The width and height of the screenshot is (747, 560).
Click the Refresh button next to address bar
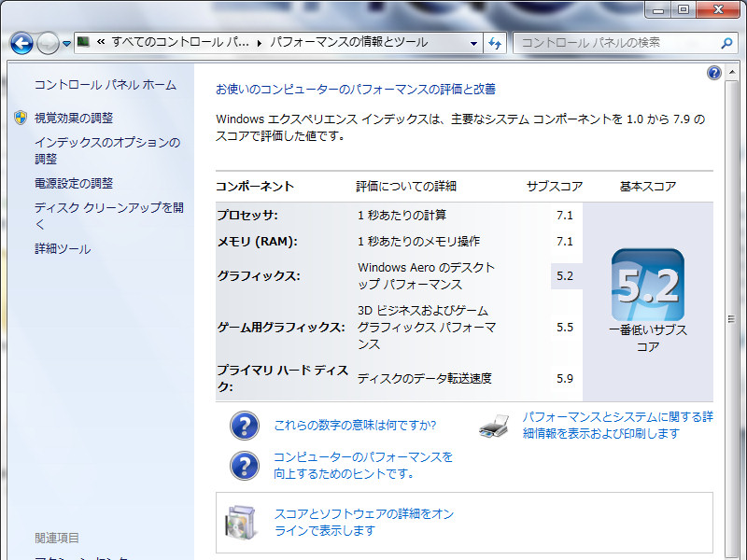coord(495,43)
